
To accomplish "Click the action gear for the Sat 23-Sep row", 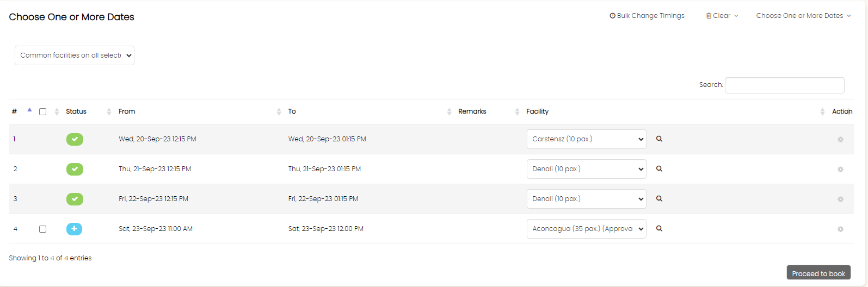I will (840, 229).
